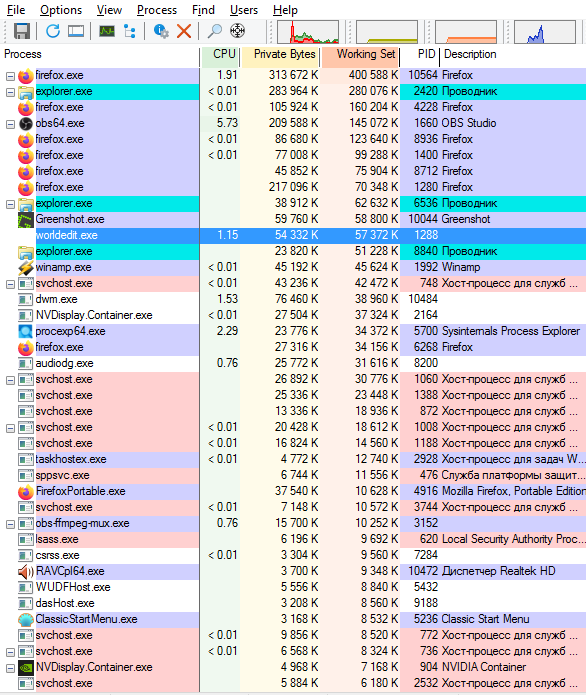This screenshot has width=586, height=695.
Task: Click the Find Handle or DLL magnifier icon
Action: coord(215,31)
